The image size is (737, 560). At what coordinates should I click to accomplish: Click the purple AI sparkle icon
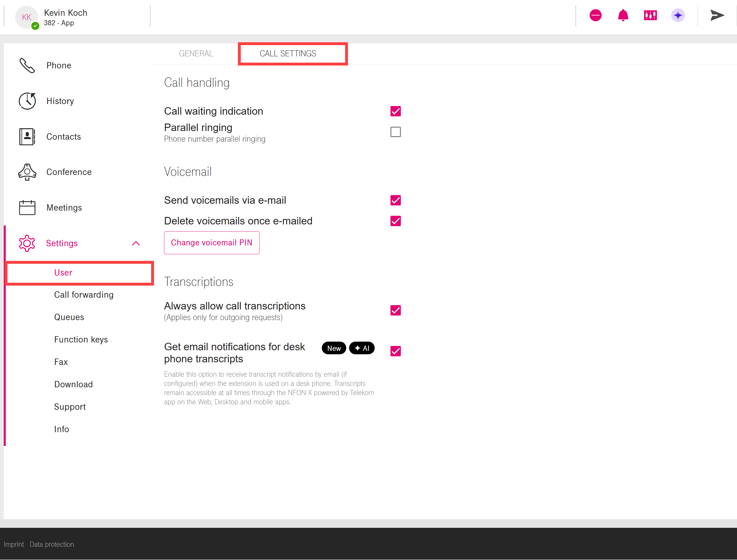click(x=678, y=15)
